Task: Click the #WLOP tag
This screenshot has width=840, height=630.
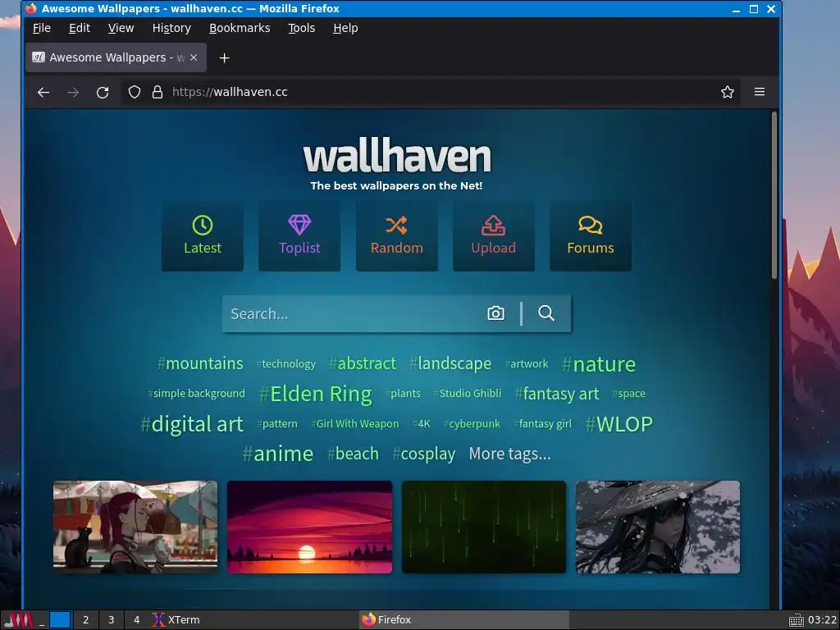Action: (619, 424)
